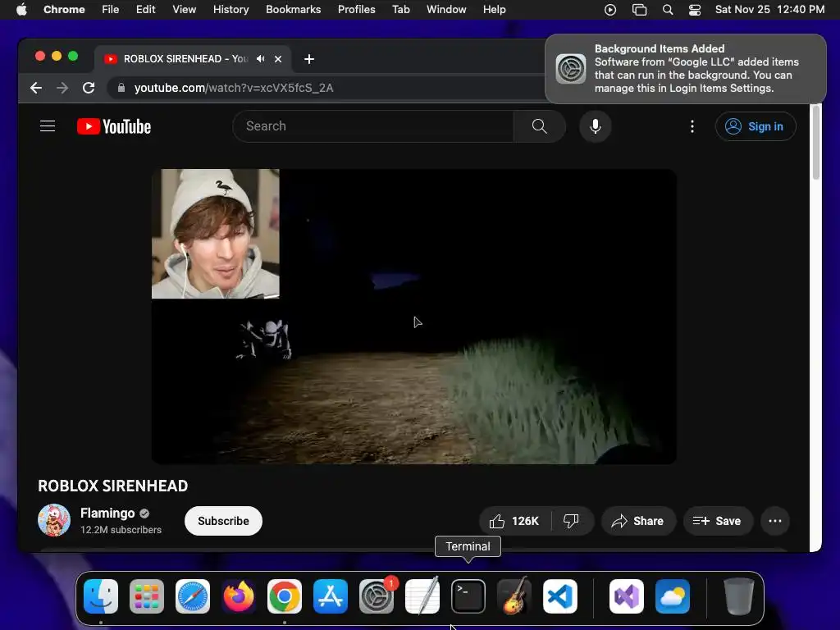View site info via lock icon

pos(121,88)
